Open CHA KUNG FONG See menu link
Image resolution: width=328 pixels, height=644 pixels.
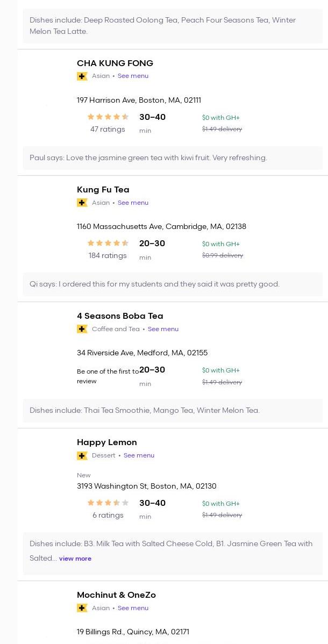tap(133, 76)
